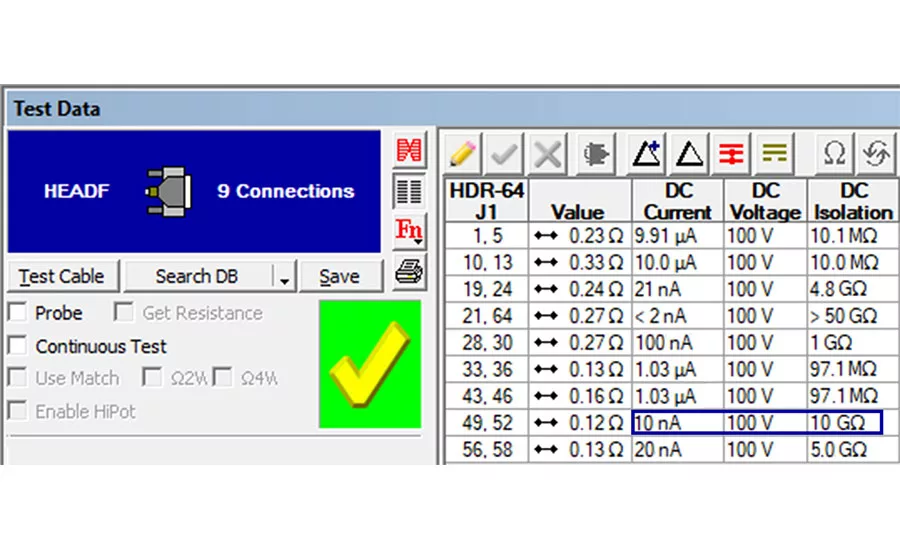Select the row cell '1, 5'
Viewport: 900px width, 550px height.
[487, 236]
